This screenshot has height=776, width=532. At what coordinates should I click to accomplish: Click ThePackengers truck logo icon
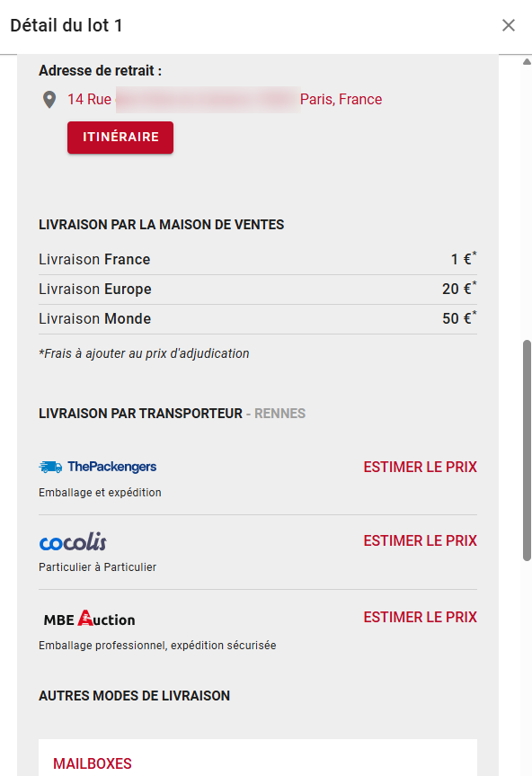[50, 467]
